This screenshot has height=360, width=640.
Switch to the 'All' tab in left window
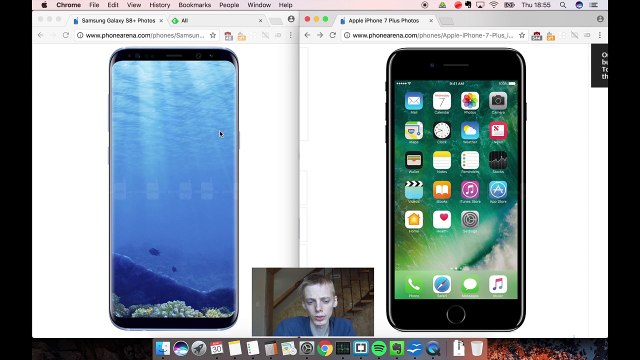pos(216,20)
